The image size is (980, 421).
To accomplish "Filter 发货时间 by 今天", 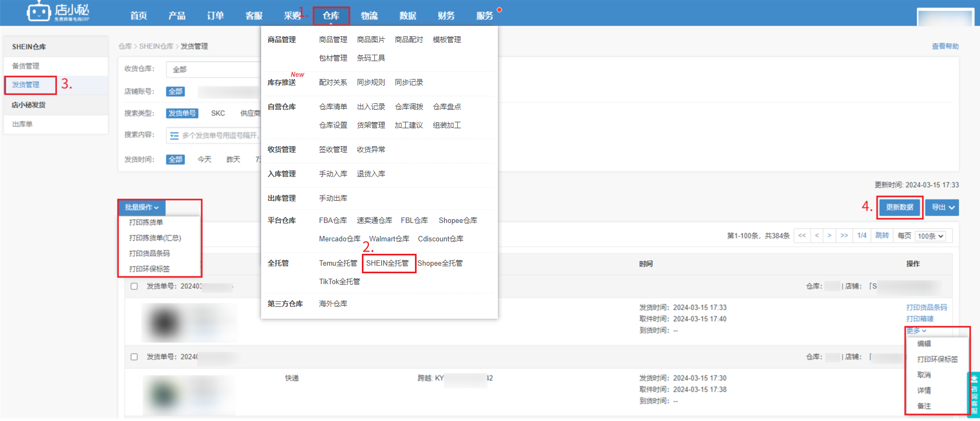I will pos(204,160).
